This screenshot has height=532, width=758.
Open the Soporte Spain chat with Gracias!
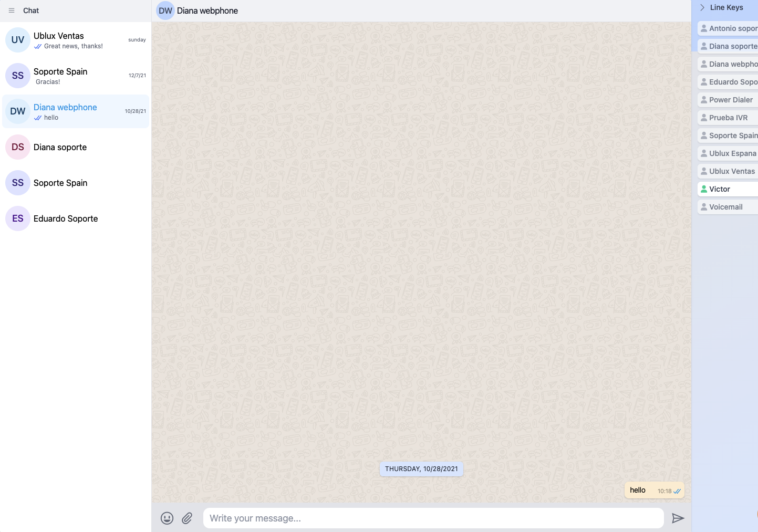76,76
